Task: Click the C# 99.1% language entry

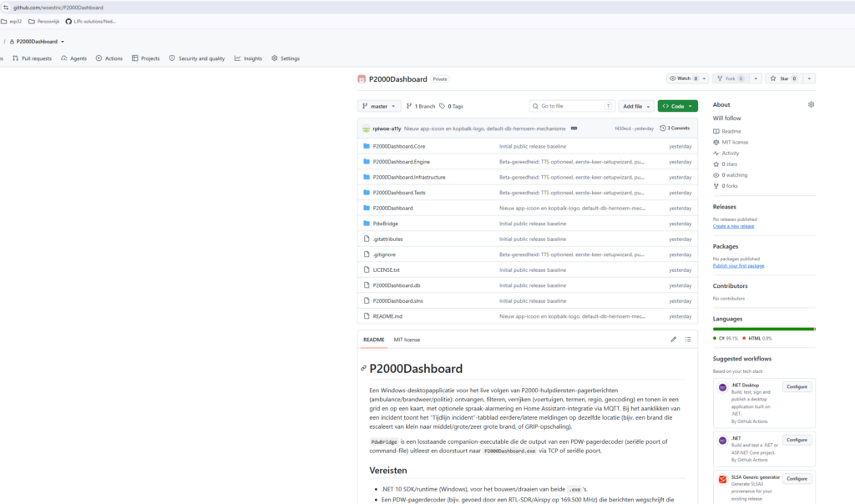Action: point(726,338)
